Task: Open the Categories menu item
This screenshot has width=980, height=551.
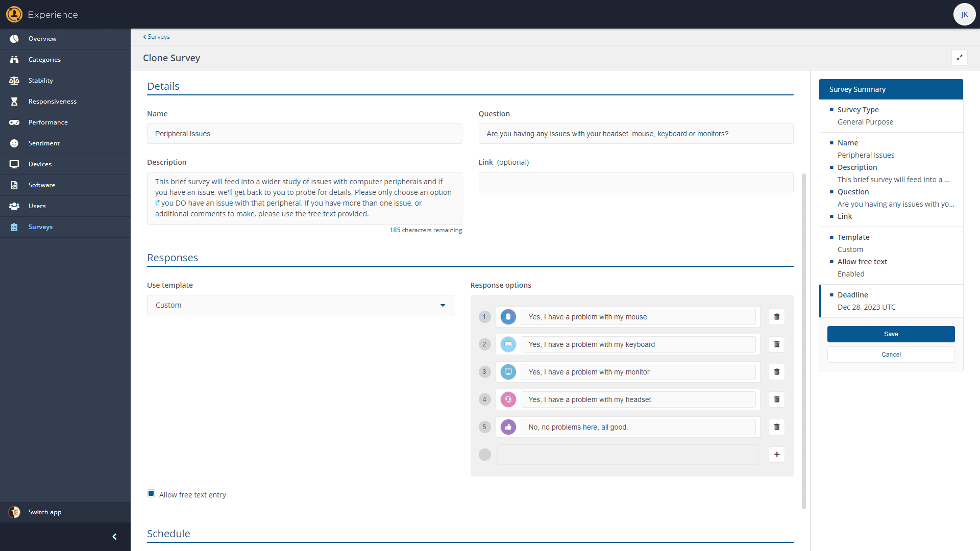Action: 44,59
